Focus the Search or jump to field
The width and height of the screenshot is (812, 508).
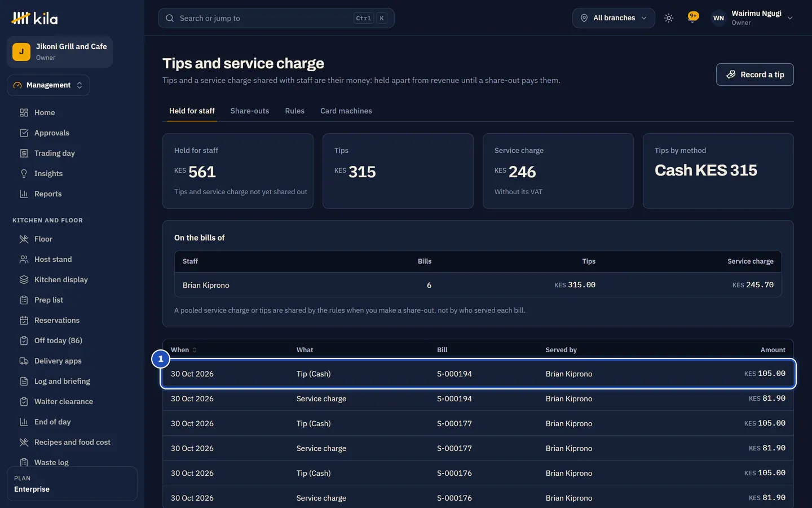pyautogui.click(x=276, y=18)
